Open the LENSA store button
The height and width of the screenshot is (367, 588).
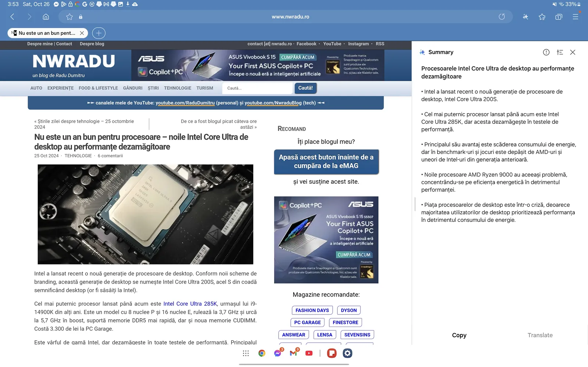pos(325,335)
